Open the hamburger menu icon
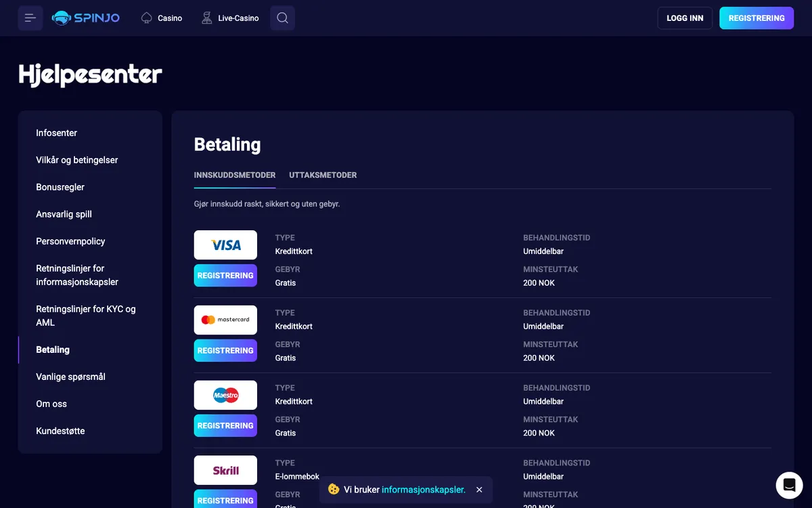This screenshot has height=508, width=812. click(30, 18)
